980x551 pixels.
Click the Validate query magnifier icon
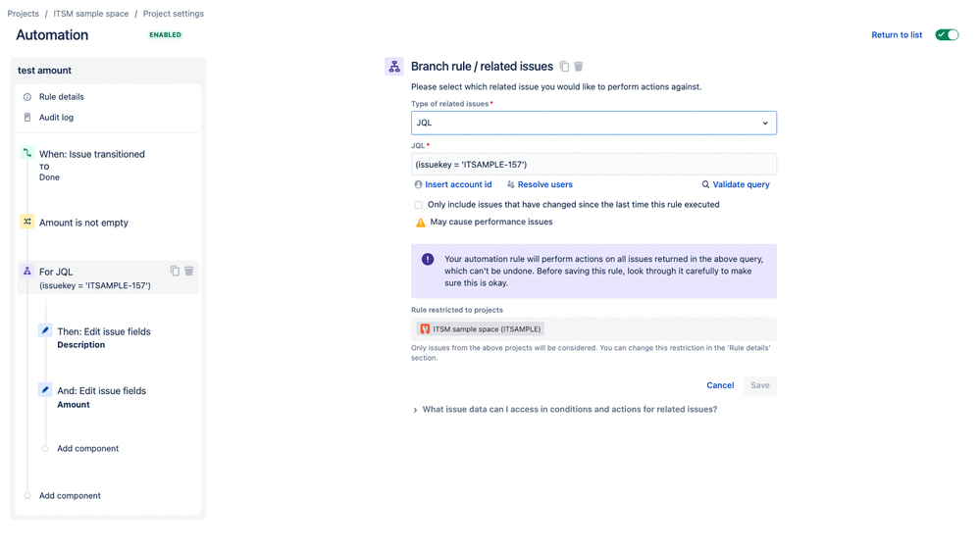click(x=705, y=184)
